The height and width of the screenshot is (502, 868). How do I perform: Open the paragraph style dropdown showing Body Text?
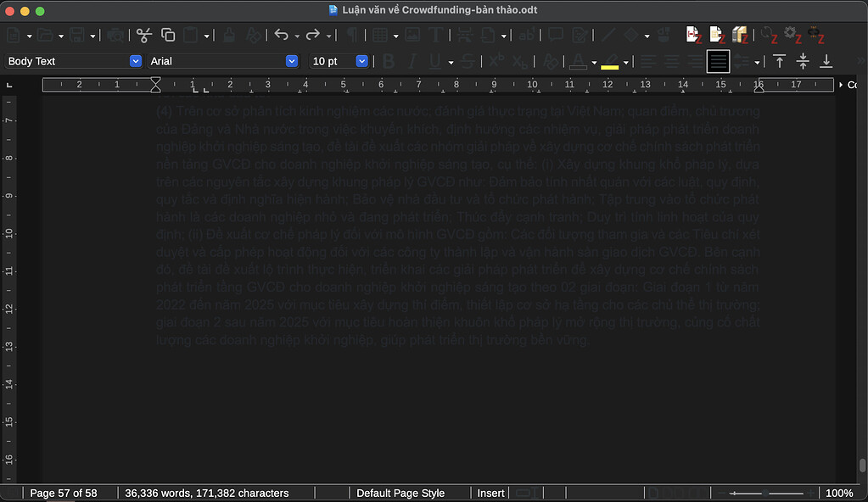(x=135, y=60)
